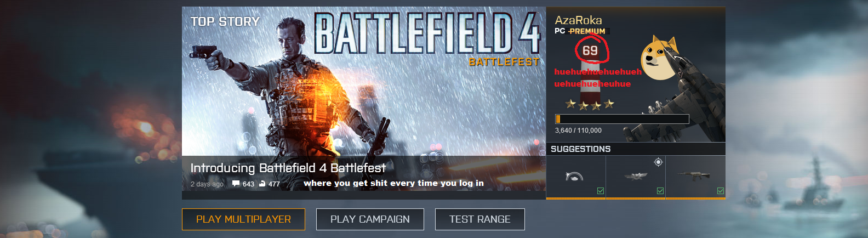Screen dimensions: 868x238
Task: Open the Introducing Battlefield 4 Battlefest headline
Action: [x=288, y=168]
